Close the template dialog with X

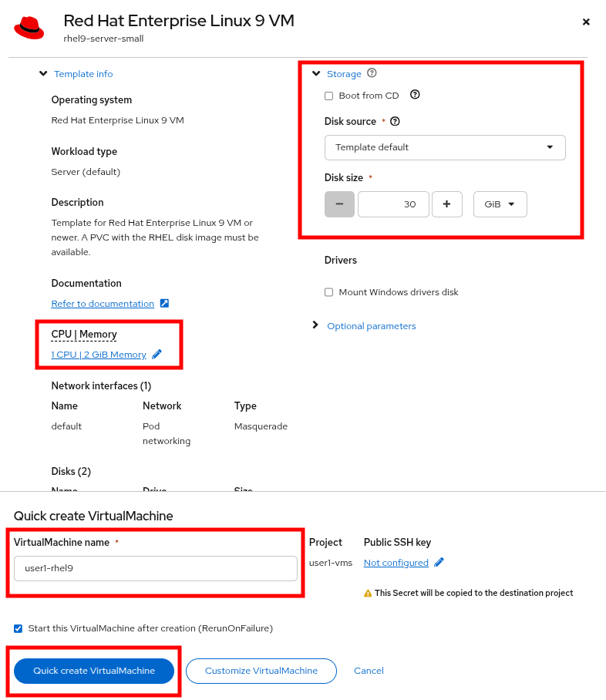[586, 22]
